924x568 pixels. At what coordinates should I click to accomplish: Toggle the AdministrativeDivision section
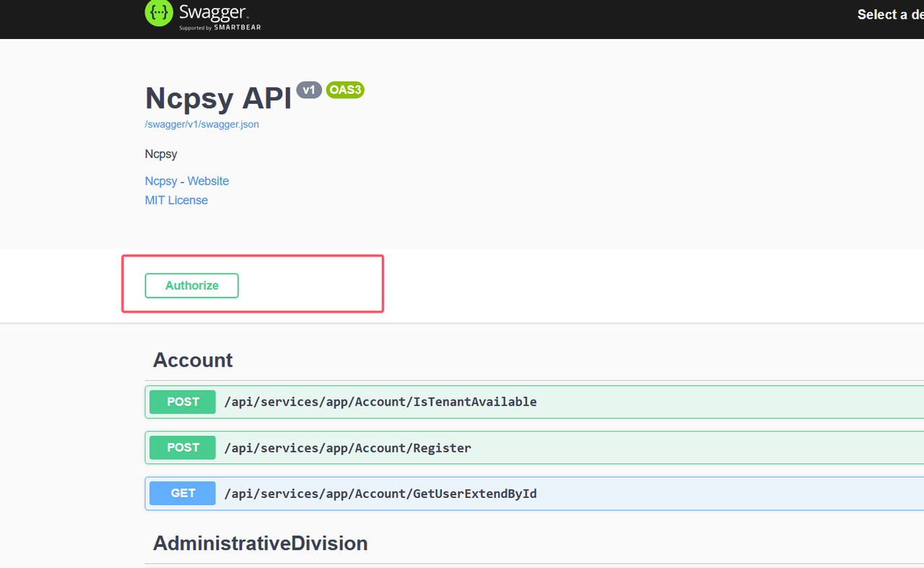coord(260,543)
